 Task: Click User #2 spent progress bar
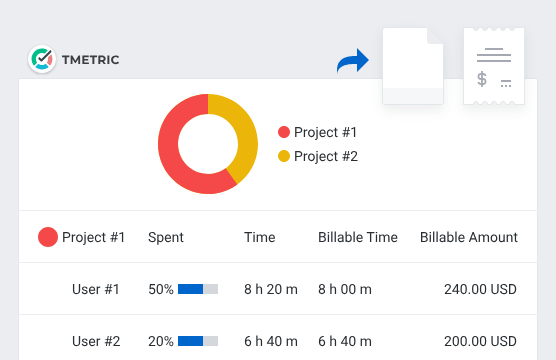(198, 341)
